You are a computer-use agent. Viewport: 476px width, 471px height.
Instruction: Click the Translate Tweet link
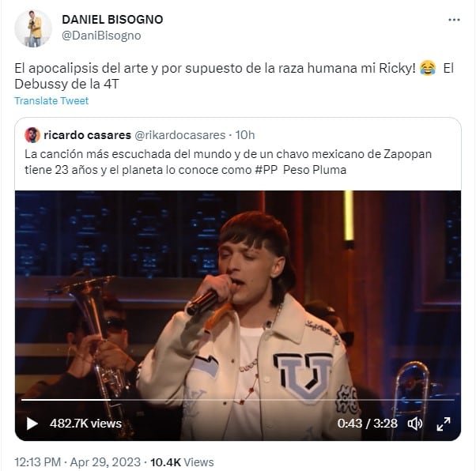click(51, 100)
